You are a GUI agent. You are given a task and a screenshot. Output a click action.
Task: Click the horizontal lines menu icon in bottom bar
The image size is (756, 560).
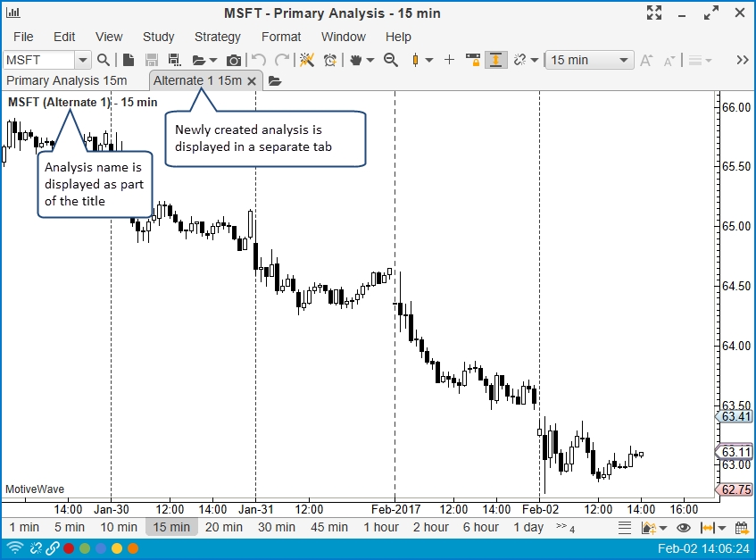click(x=625, y=528)
